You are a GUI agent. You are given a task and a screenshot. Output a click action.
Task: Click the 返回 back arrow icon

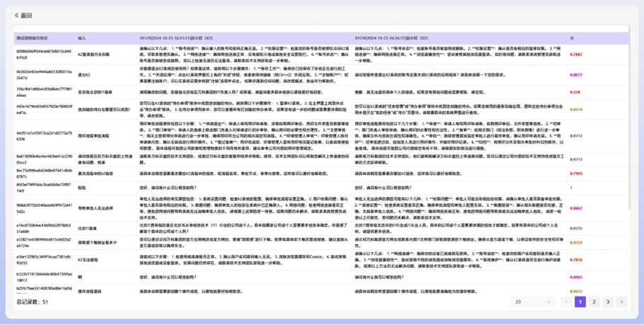click(x=16, y=16)
